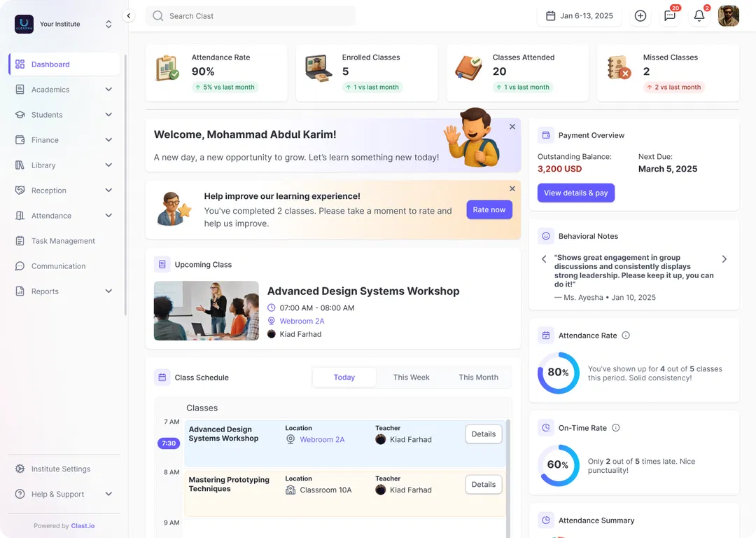Switch to This Week tab
This screenshot has height=538, width=756.
tap(412, 378)
